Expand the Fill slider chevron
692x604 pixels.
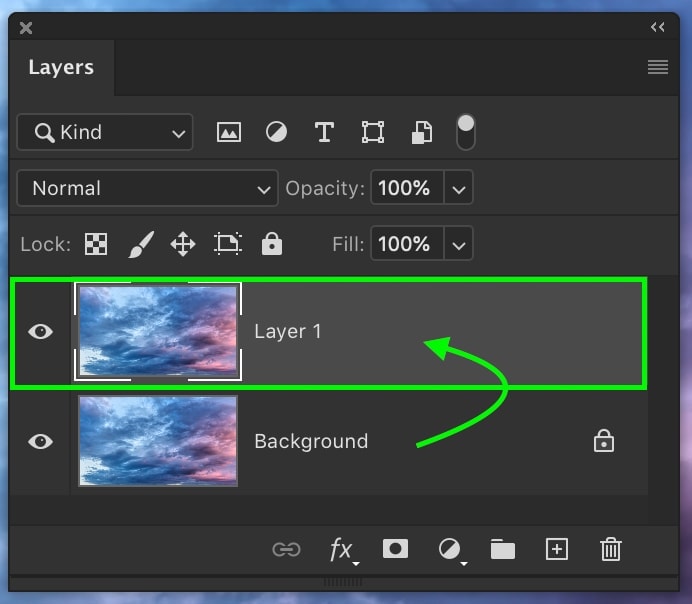459,244
